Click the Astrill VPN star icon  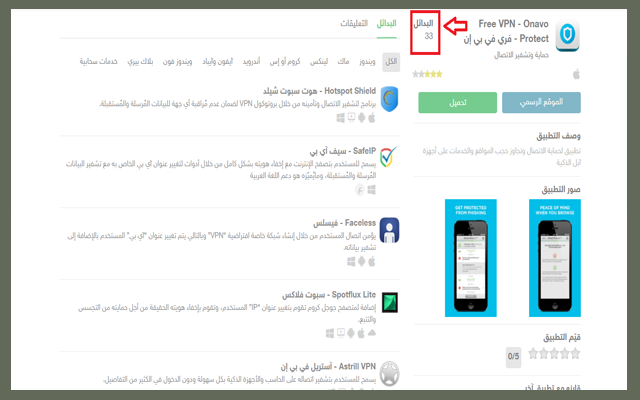[x=389, y=373]
